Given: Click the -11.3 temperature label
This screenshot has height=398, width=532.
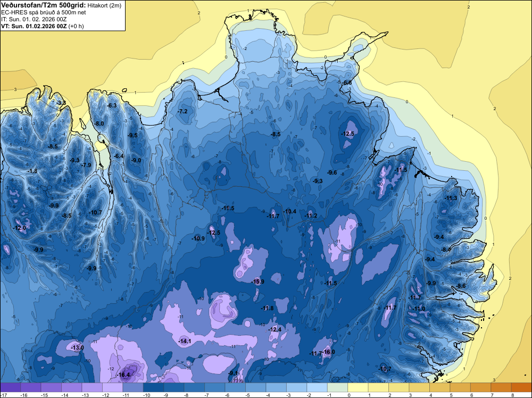Looking at the screenshot, I should [451, 198].
